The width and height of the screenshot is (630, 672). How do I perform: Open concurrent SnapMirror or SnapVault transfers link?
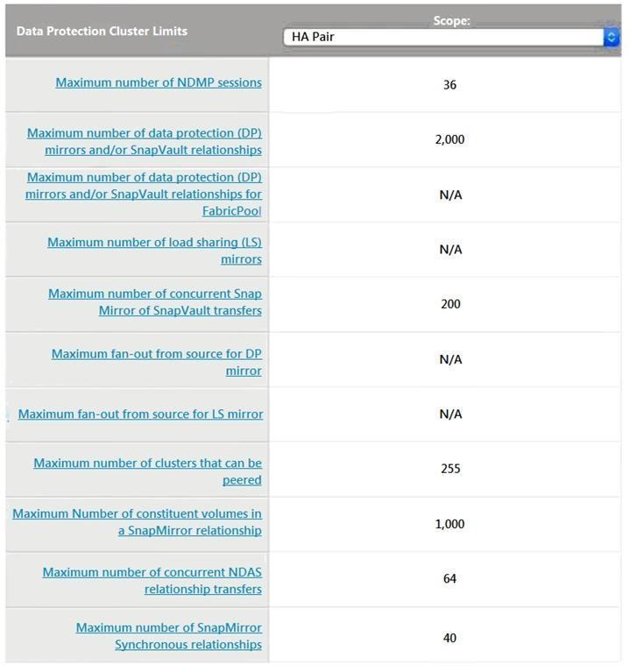click(x=155, y=302)
